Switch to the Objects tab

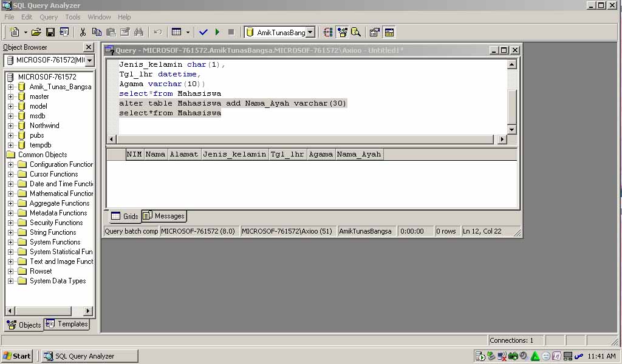[x=24, y=325]
